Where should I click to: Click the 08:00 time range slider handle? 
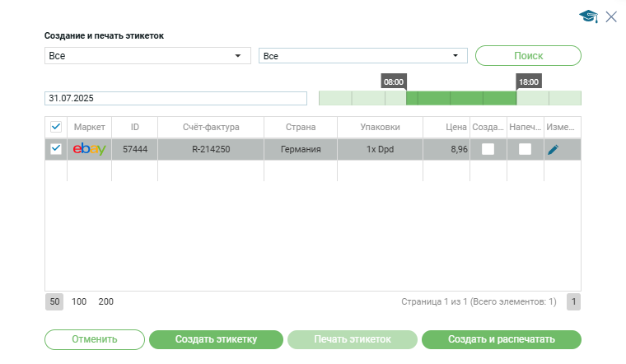394,82
